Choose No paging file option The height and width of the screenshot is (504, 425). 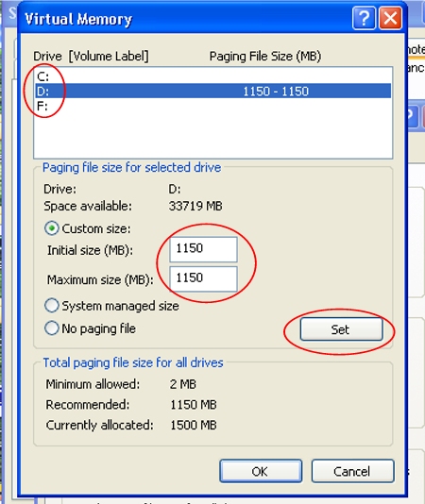click(52, 328)
